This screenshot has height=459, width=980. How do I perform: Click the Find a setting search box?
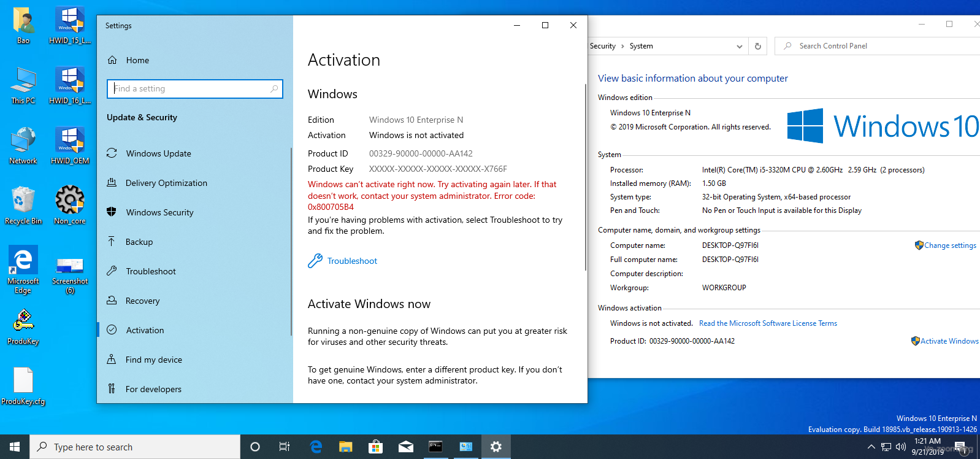tap(195, 89)
